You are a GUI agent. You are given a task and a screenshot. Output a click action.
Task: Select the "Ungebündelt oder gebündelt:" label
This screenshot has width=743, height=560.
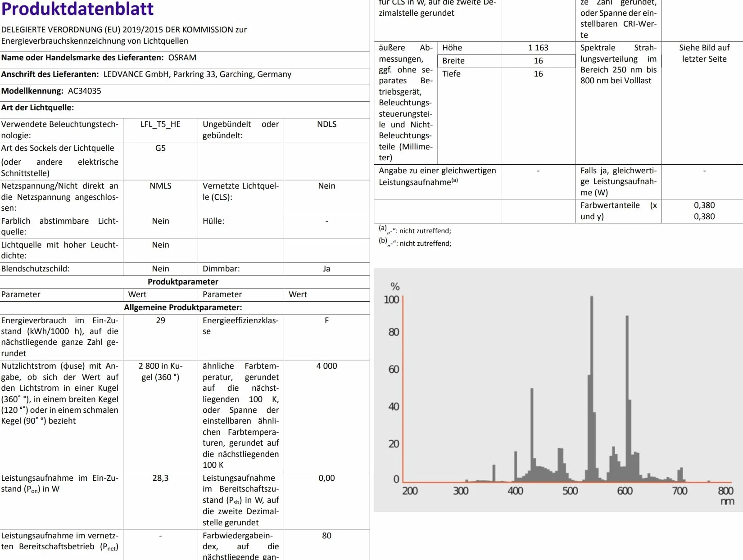tap(240, 130)
